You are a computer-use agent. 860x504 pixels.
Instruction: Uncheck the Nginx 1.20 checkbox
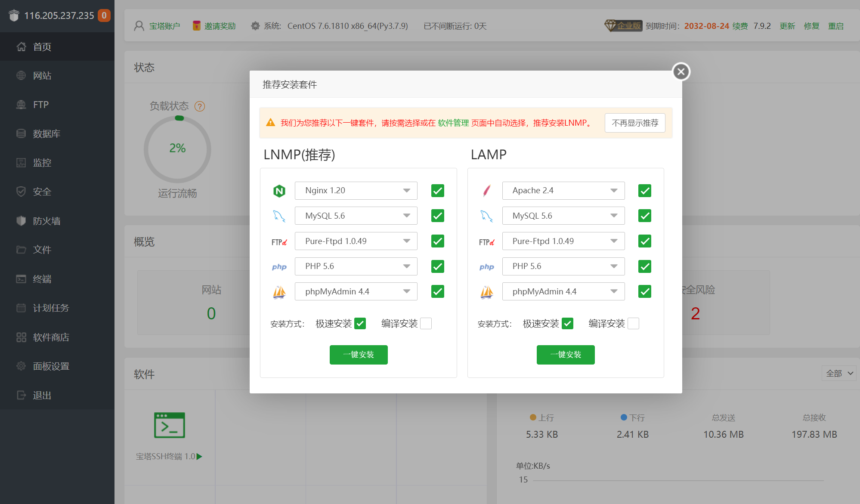pyautogui.click(x=437, y=191)
